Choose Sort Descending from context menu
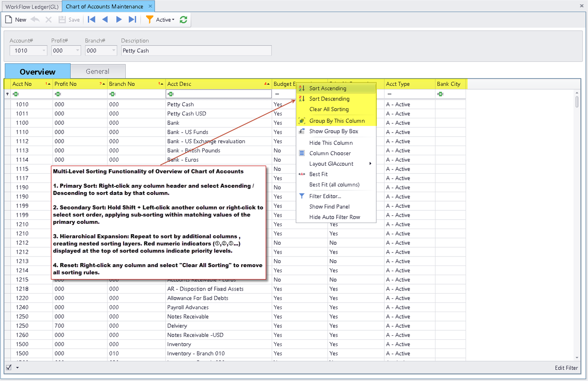 329,99
